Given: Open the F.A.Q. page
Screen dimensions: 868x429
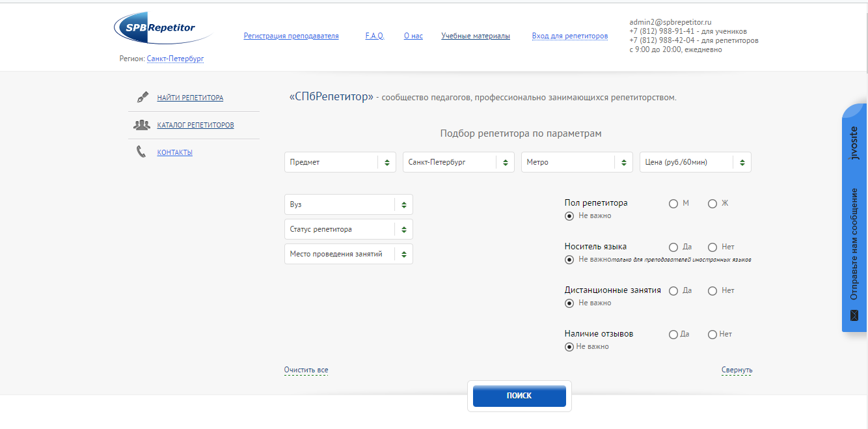Looking at the screenshot, I should coord(375,36).
